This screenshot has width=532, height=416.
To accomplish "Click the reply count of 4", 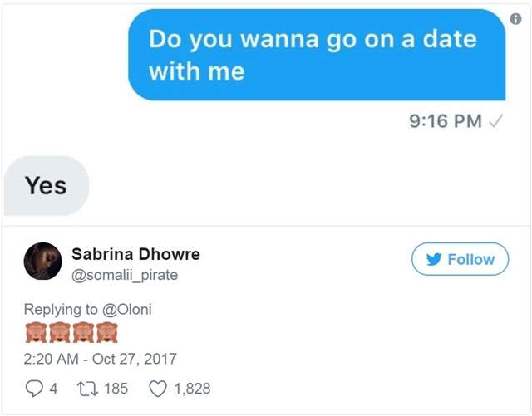I will (53, 388).
